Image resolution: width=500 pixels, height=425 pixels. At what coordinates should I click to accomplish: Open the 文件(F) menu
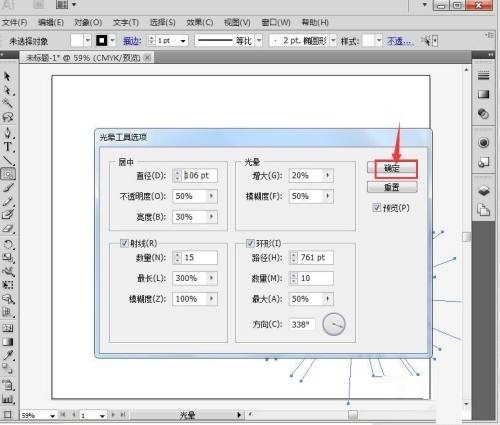(x=15, y=22)
